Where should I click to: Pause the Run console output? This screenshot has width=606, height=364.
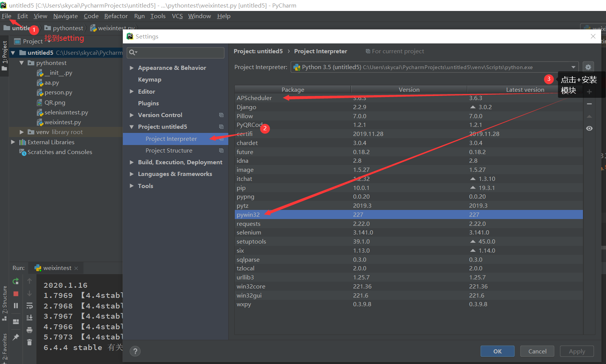[16, 305]
